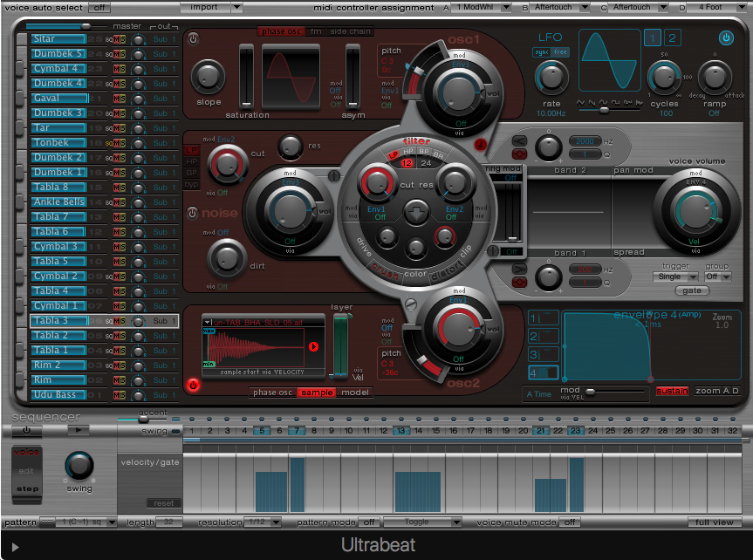Select band 1 shelving EQ shape icon
Screen dimensions: 753x560
pyautogui.click(x=519, y=269)
